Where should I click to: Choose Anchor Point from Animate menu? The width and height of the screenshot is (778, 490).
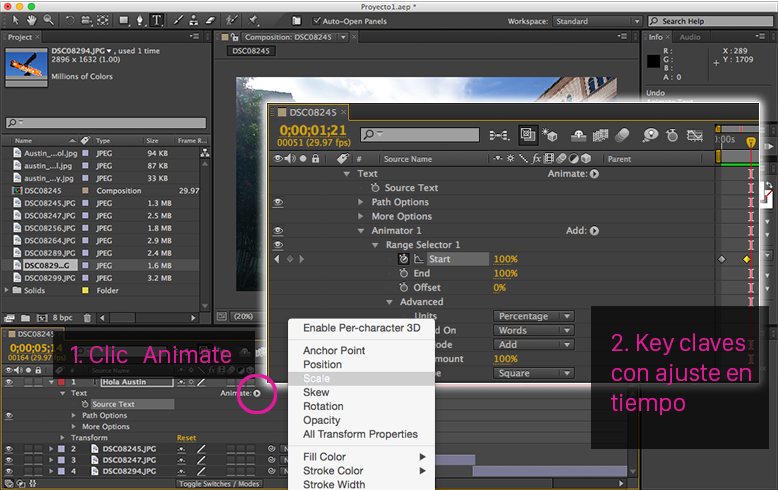[x=361, y=350]
